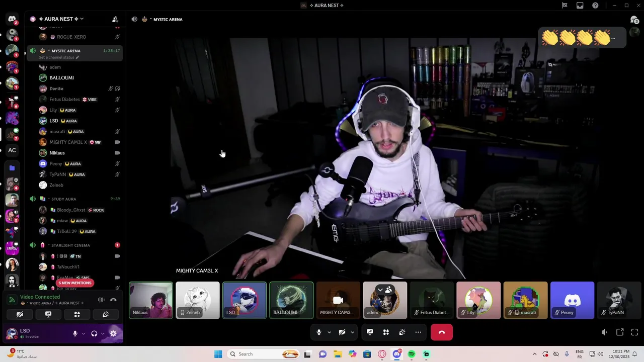Open soundboard in the voice panel

coord(106,314)
